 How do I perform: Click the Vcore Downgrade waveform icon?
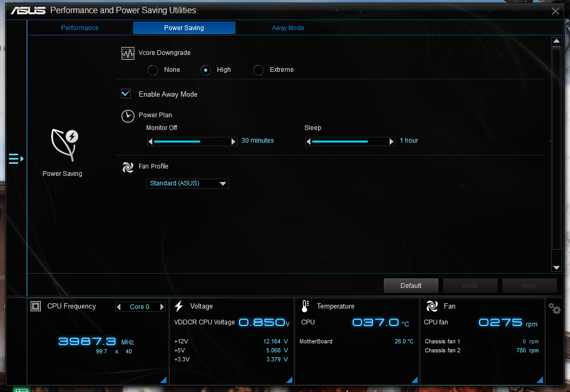pyautogui.click(x=127, y=53)
